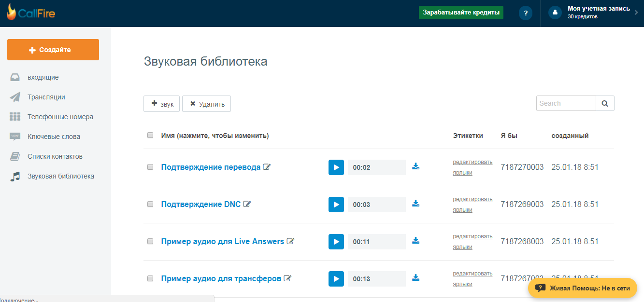
Task: Click the созданный column header
Action: (570, 136)
